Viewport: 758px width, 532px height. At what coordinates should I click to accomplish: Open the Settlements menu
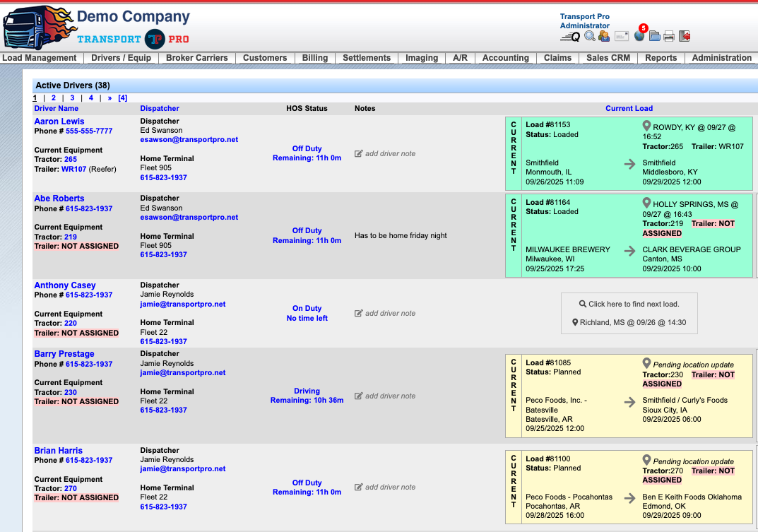coord(367,57)
